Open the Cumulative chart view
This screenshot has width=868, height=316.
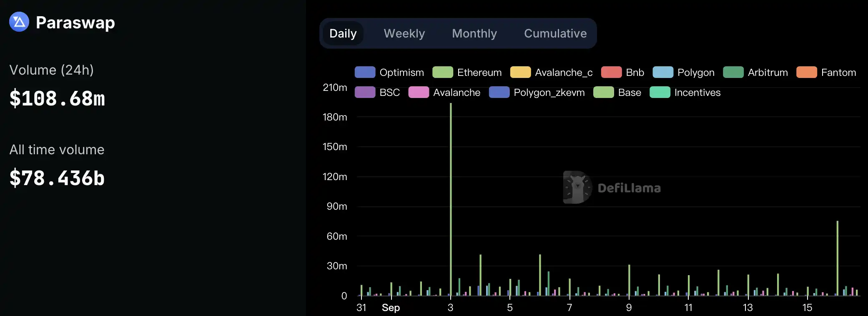(555, 33)
